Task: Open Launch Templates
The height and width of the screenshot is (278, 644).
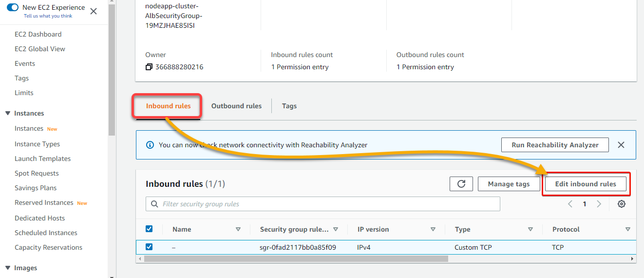Action: click(x=43, y=159)
